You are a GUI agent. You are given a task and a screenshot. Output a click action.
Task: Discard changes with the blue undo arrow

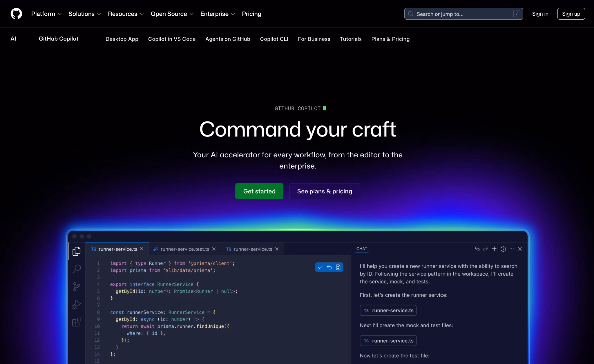329,267
